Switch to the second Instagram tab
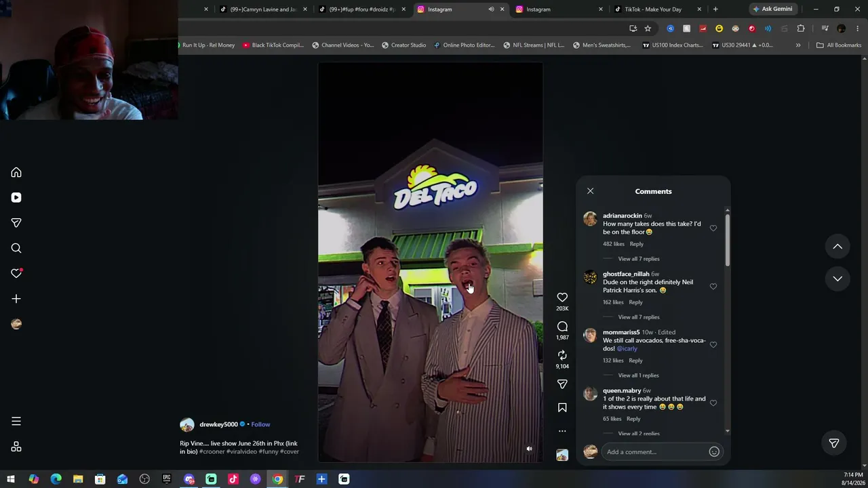This screenshot has height=488, width=868. click(558, 9)
